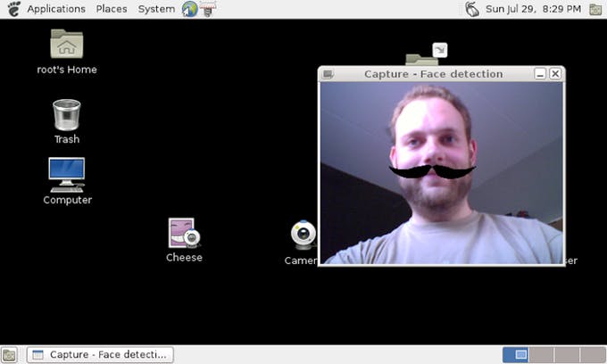Click the Capture - Face detection taskbar button
Screen dimensions: 607x364
tap(100, 355)
